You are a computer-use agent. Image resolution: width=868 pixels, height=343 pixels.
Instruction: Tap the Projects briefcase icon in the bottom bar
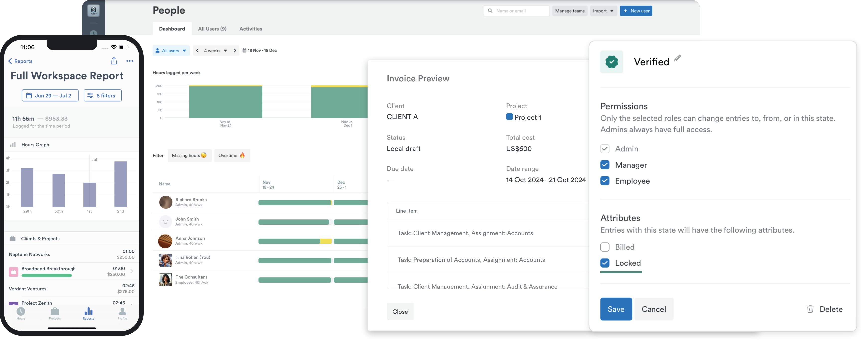55,312
